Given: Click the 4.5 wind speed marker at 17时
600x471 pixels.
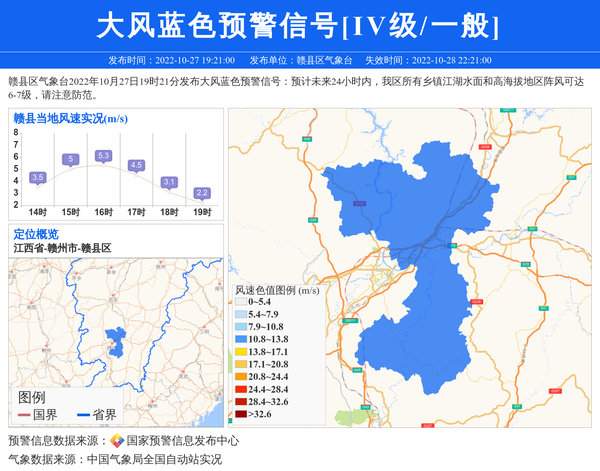Looking at the screenshot, I should click(136, 165).
